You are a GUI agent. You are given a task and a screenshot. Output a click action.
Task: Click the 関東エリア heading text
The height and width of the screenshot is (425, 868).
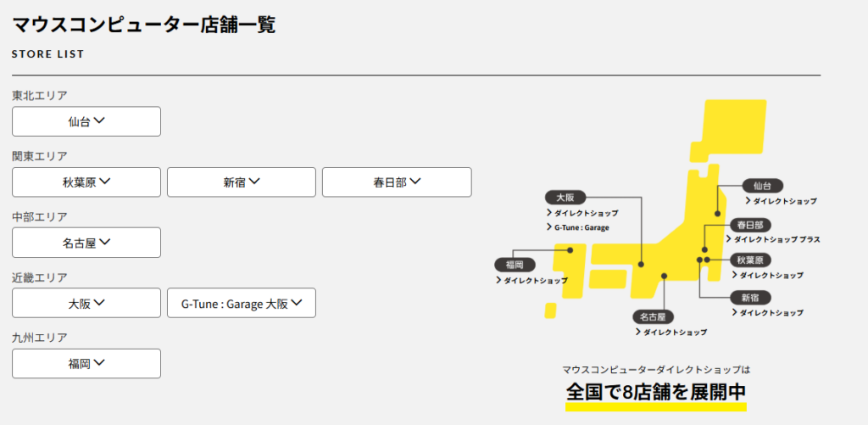(x=40, y=156)
